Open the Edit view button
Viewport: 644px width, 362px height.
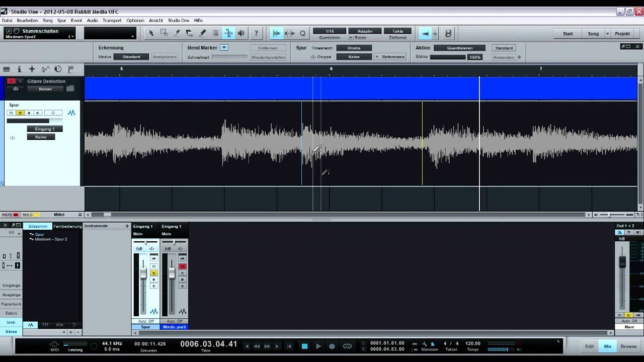589,346
